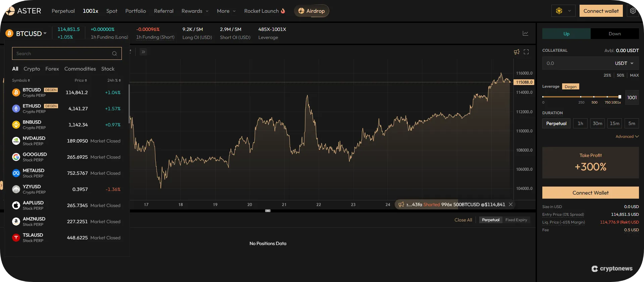Viewport: 644px width, 282px height.
Task: Click the announcement megaphone icon above chart
Action: [x=516, y=52]
